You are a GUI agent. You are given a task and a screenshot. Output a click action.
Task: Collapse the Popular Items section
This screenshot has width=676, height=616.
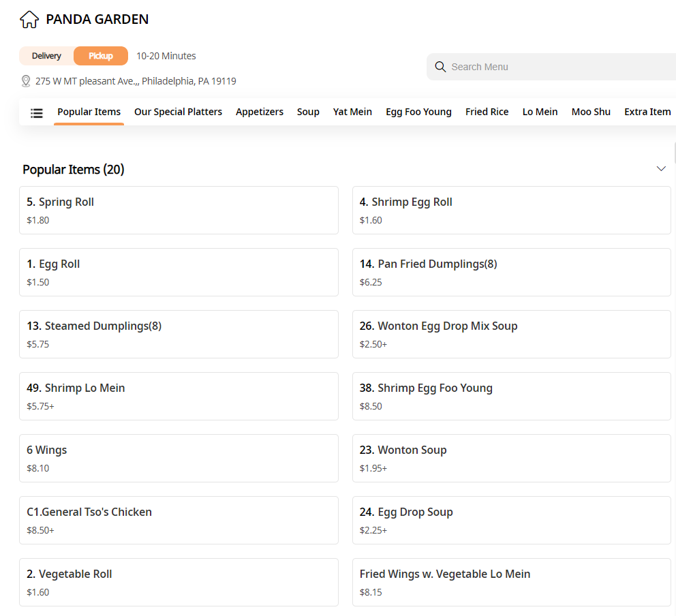tap(660, 169)
